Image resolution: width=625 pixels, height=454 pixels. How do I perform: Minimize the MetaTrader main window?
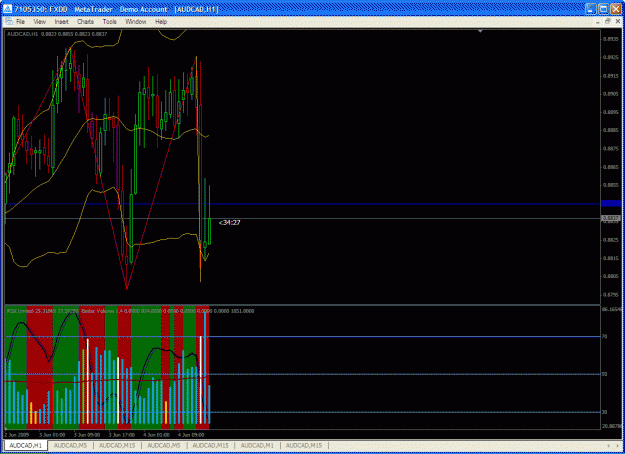(591, 9)
